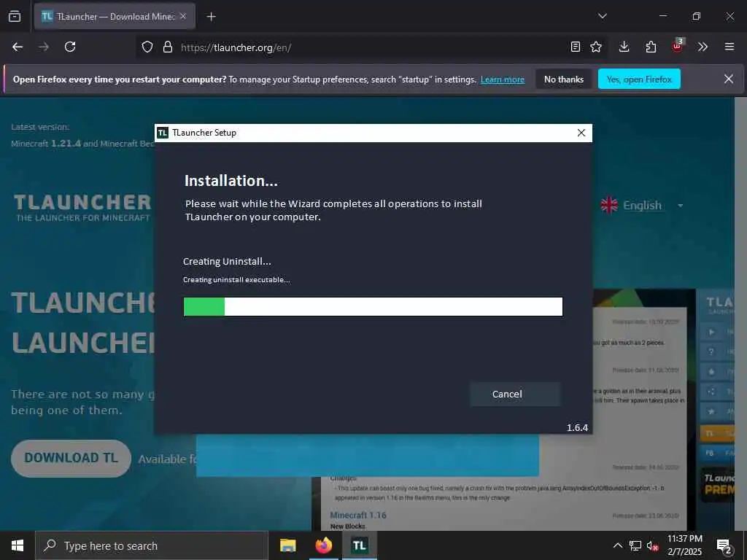Click the TL icon in Setup title bar
Screen dimensions: 747x560
(x=163, y=133)
